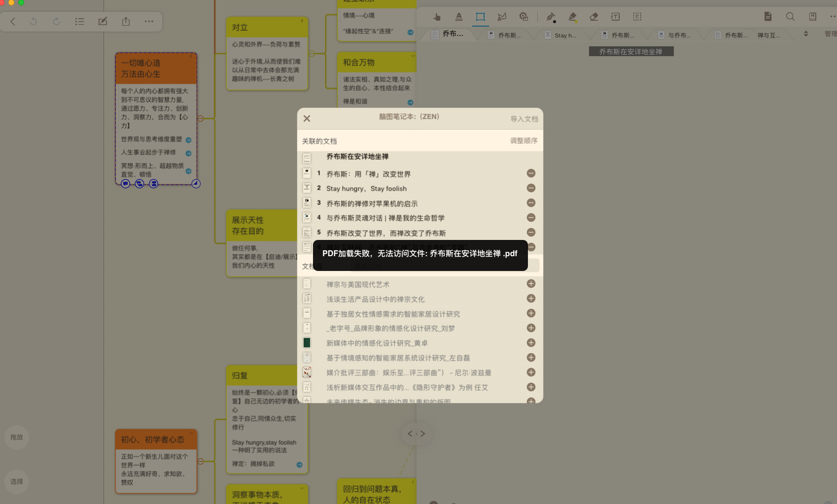Expand the 人生事业起步于禅修 branch arrow
Viewport: 837px width, 504px height.
(188, 153)
